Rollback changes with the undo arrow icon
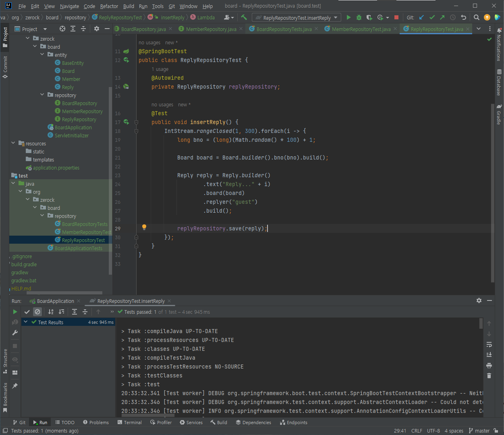This screenshot has height=435, width=504. click(463, 17)
